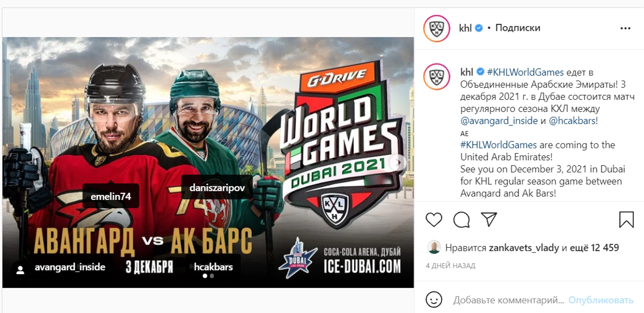Open comments via speech bubble icon
This screenshot has width=644, height=313.
[x=461, y=220]
